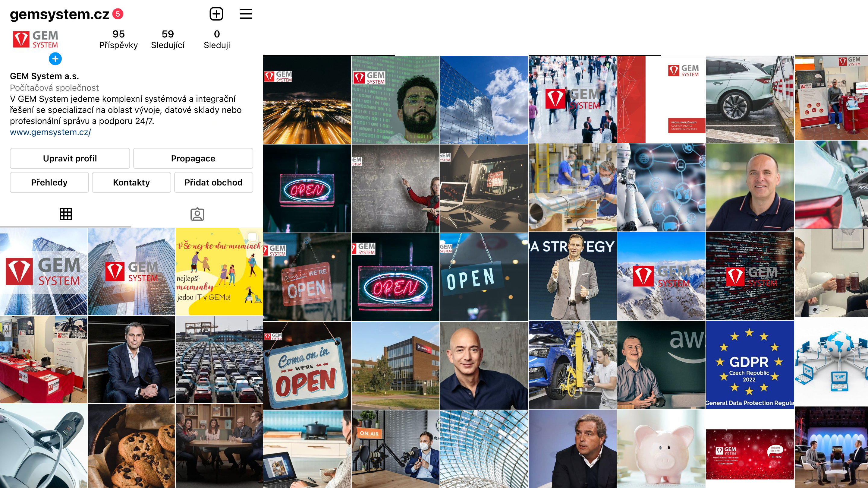Open the Přehledy insights button

tap(49, 182)
